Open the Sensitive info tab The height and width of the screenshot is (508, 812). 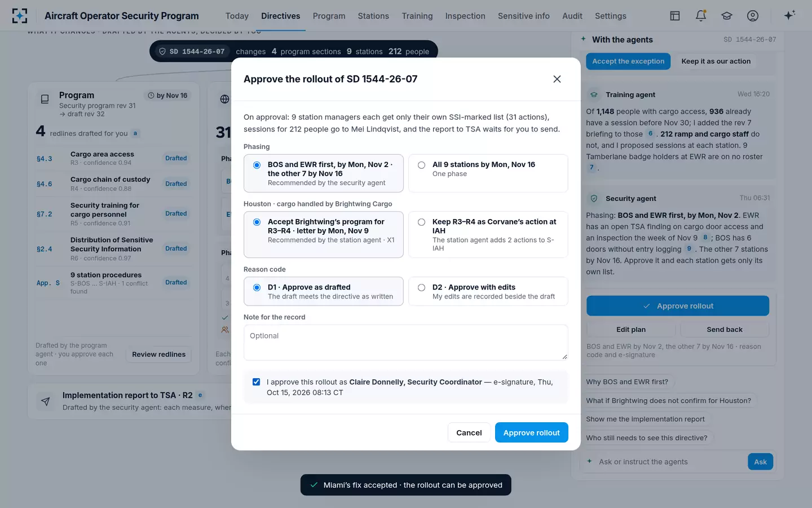[x=524, y=16]
